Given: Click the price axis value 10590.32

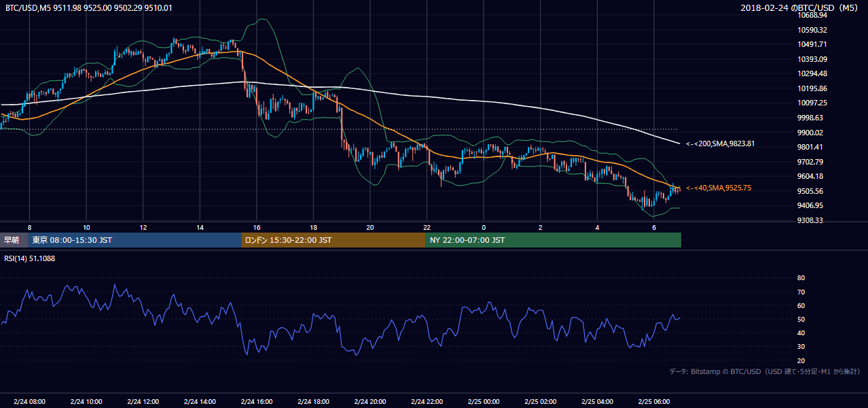Looking at the screenshot, I should click(812, 30).
